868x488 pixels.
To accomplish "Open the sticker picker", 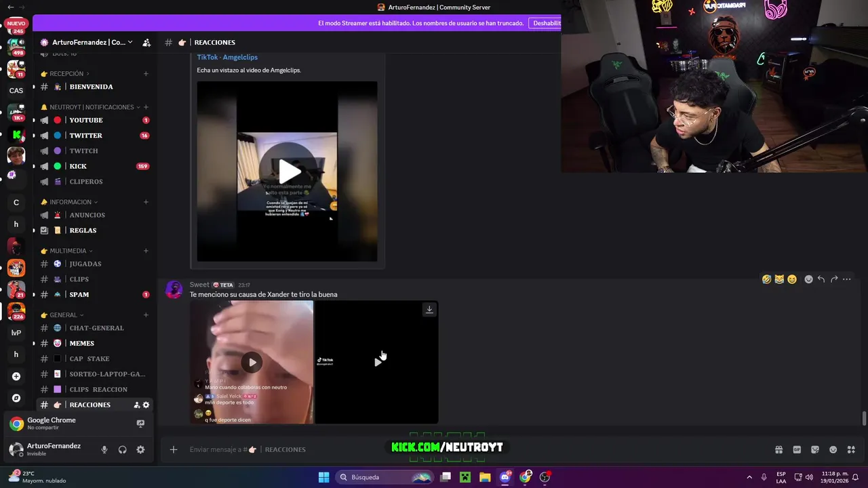I will pos(815,449).
